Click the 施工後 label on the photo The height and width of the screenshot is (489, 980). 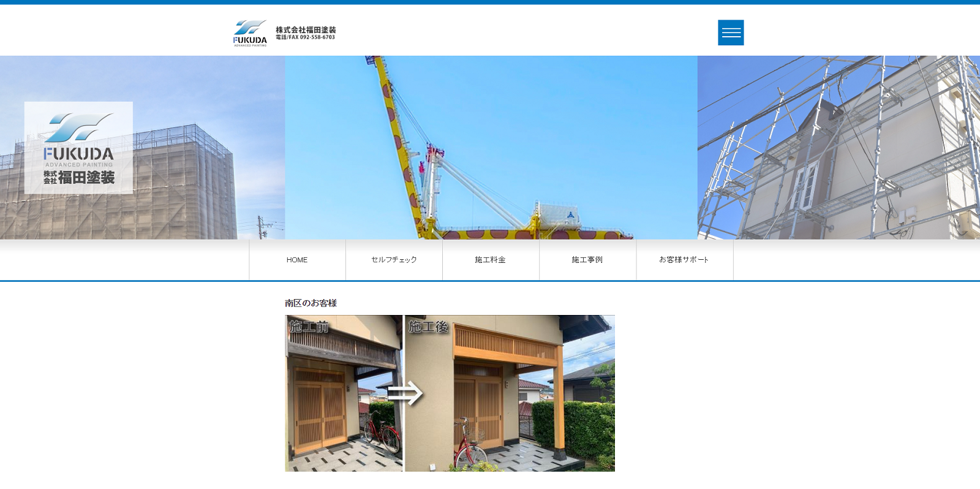coord(428,327)
